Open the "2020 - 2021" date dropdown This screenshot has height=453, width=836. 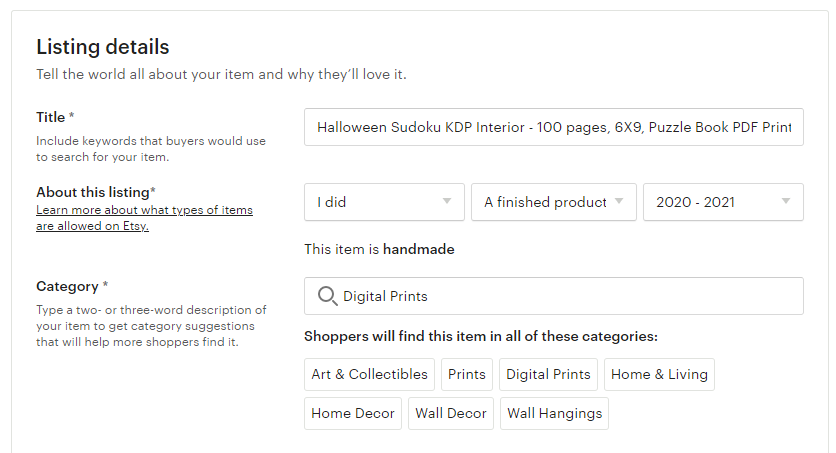pos(723,202)
